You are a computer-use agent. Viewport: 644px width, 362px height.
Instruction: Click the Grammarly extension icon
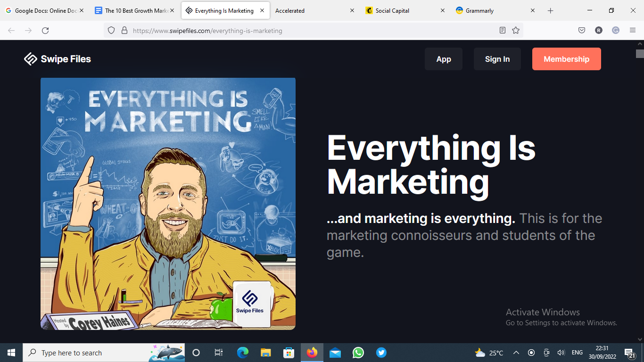(616, 30)
